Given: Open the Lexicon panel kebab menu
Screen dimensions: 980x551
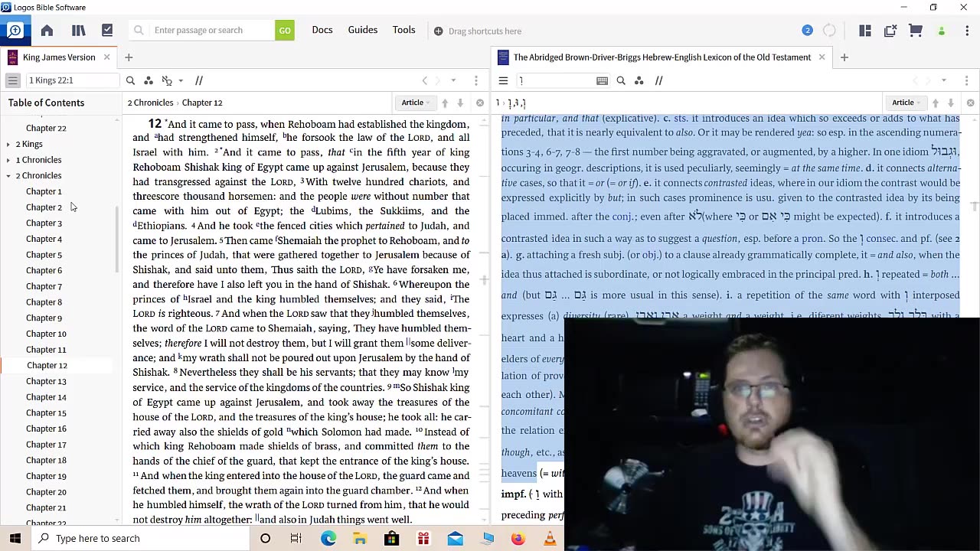Looking at the screenshot, I should coord(966,80).
